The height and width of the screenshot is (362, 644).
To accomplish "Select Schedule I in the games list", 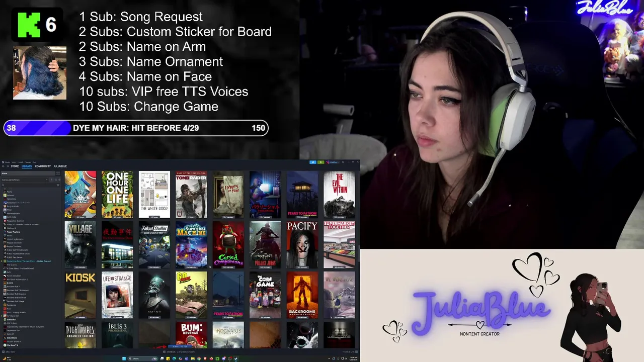I will pyautogui.click(x=10, y=319).
